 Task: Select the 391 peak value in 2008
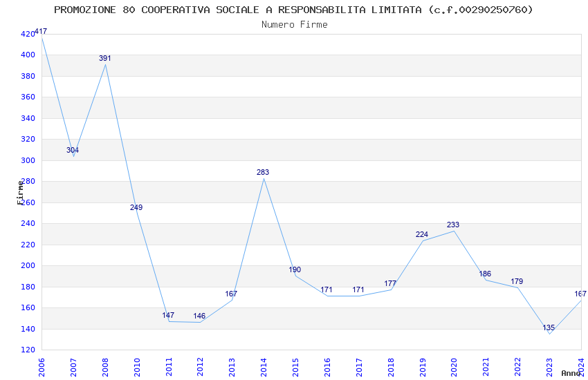coord(105,58)
